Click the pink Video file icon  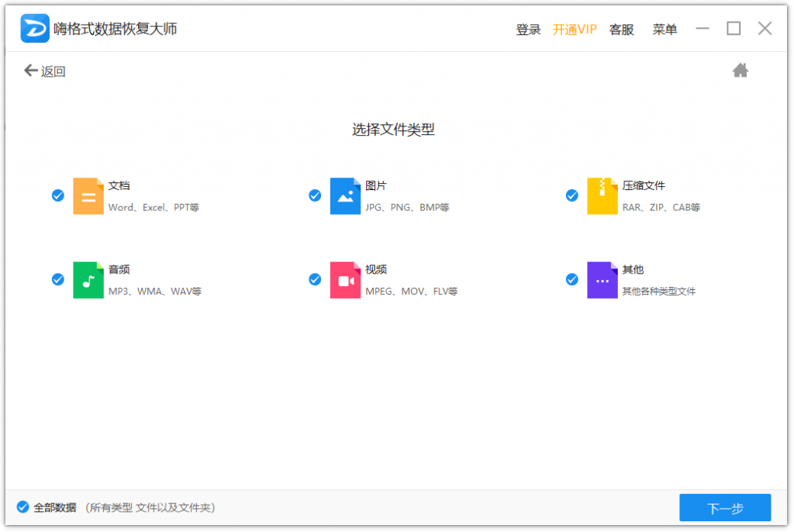click(x=345, y=280)
